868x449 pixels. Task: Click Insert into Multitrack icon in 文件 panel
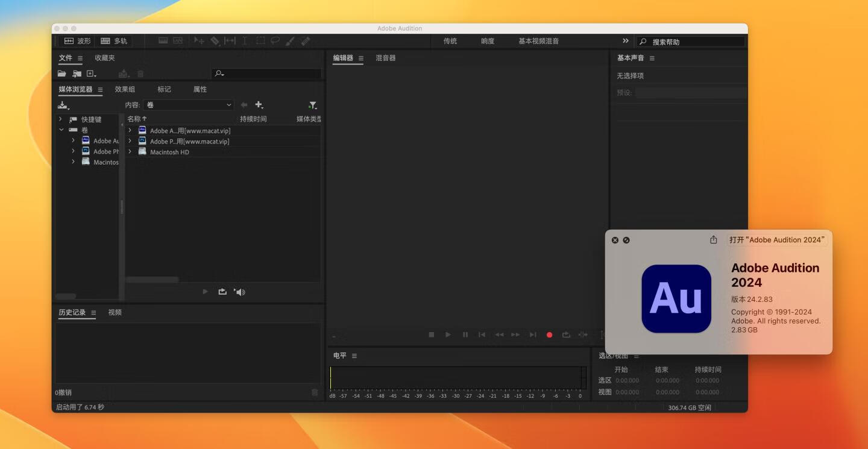click(124, 74)
